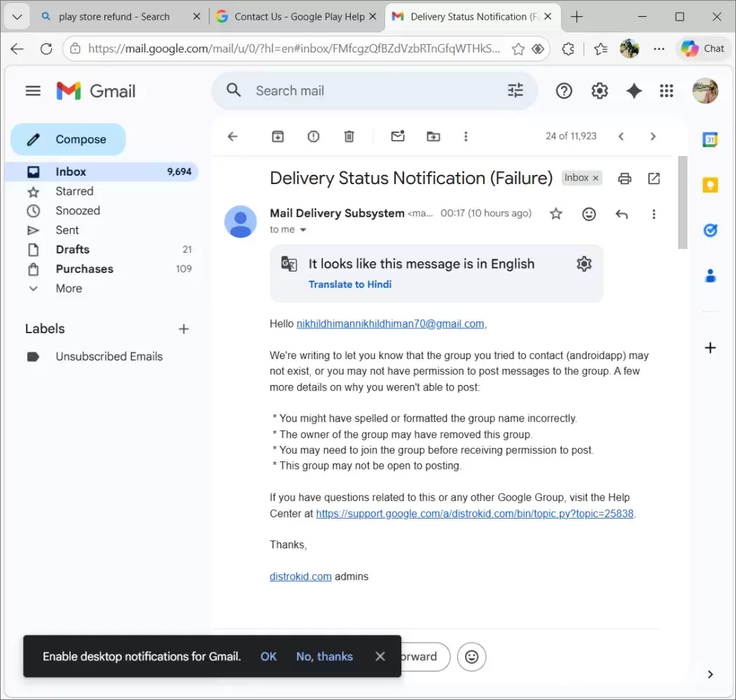This screenshot has width=736, height=700.
Task: Expand the More section in the sidebar
Action: [x=69, y=288]
